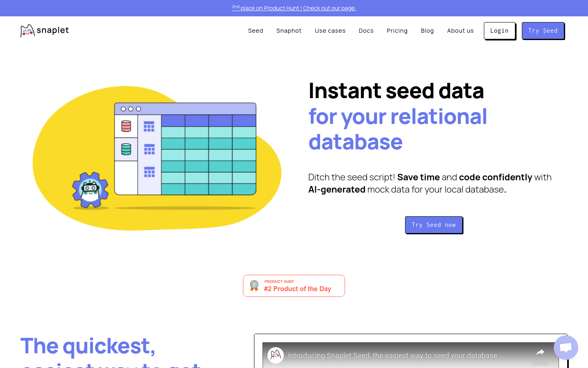Navigate to the Pricing page
Viewport: 588px width, 368px height.
pos(397,31)
